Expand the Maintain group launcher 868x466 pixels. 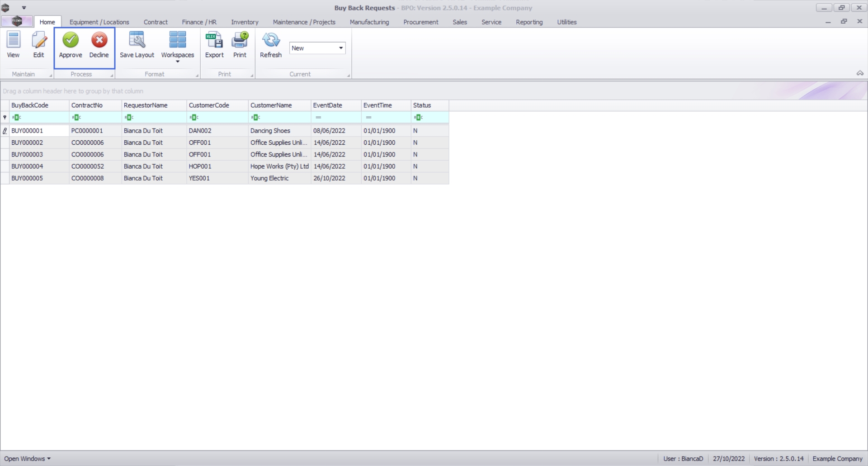(51, 76)
